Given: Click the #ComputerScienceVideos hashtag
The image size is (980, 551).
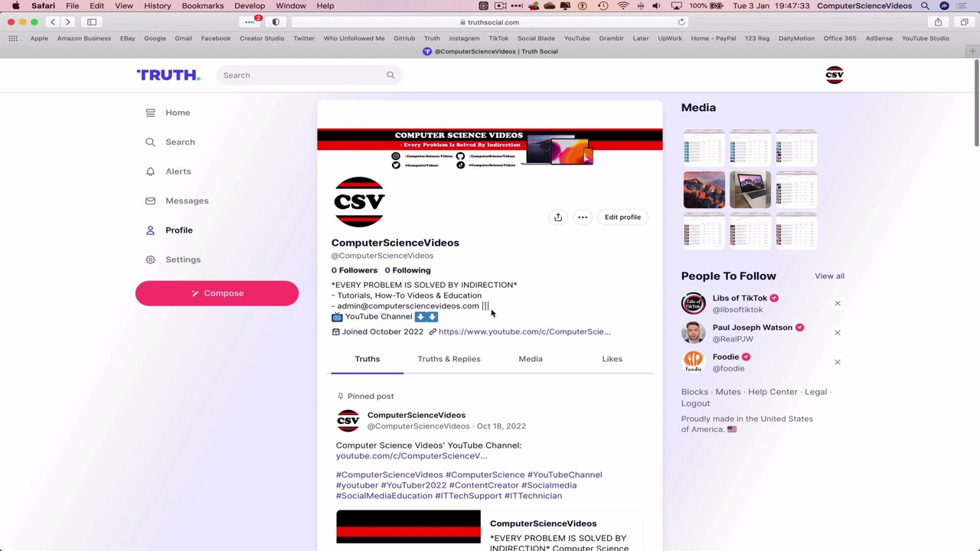Looking at the screenshot, I should pyautogui.click(x=390, y=475).
